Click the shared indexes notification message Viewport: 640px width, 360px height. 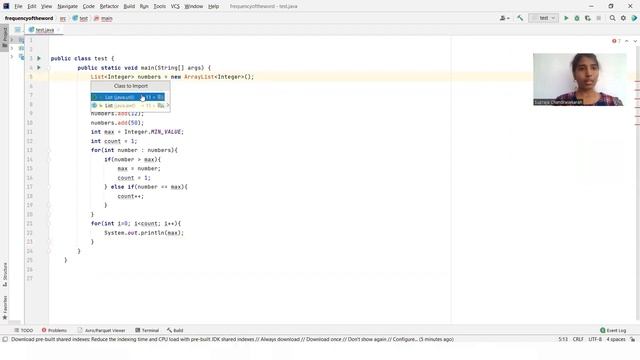click(x=232, y=339)
